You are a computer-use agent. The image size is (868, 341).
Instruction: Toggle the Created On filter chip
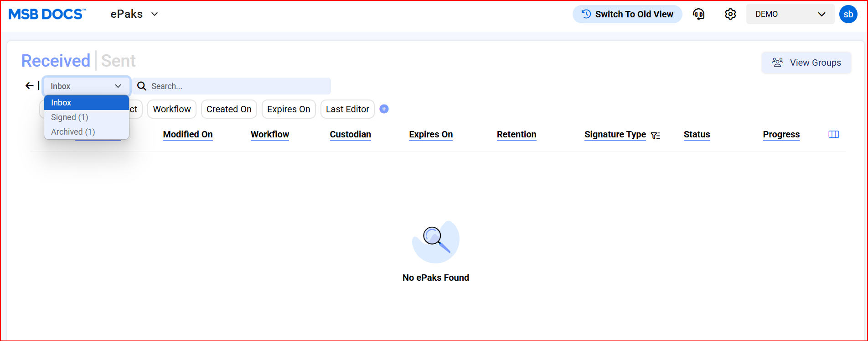pos(229,109)
